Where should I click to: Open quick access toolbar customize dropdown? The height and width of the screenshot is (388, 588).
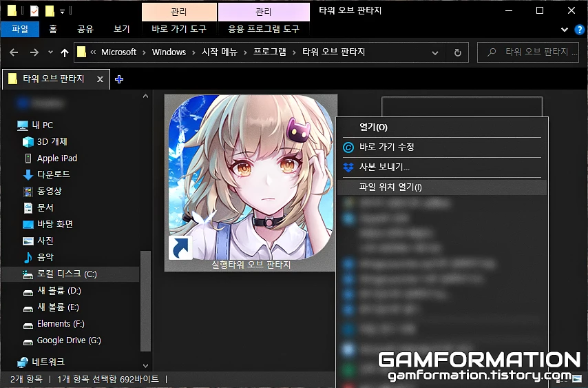[x=62, y=12]
